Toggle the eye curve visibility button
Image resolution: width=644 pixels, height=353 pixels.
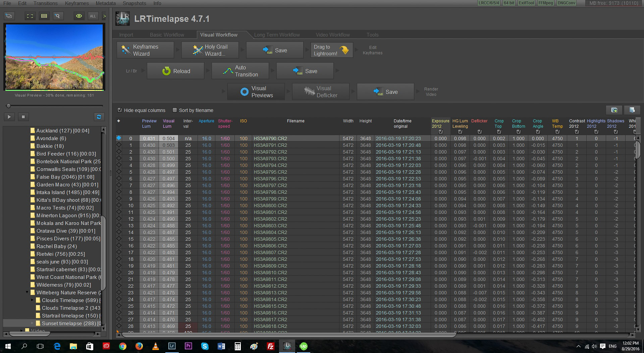[x=79, y=16]
